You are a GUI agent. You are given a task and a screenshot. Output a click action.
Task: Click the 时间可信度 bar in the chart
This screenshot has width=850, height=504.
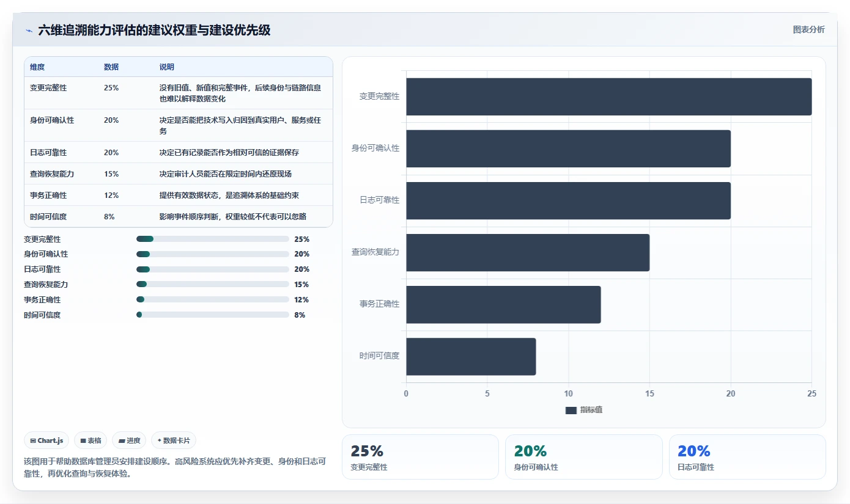(471, 356)
